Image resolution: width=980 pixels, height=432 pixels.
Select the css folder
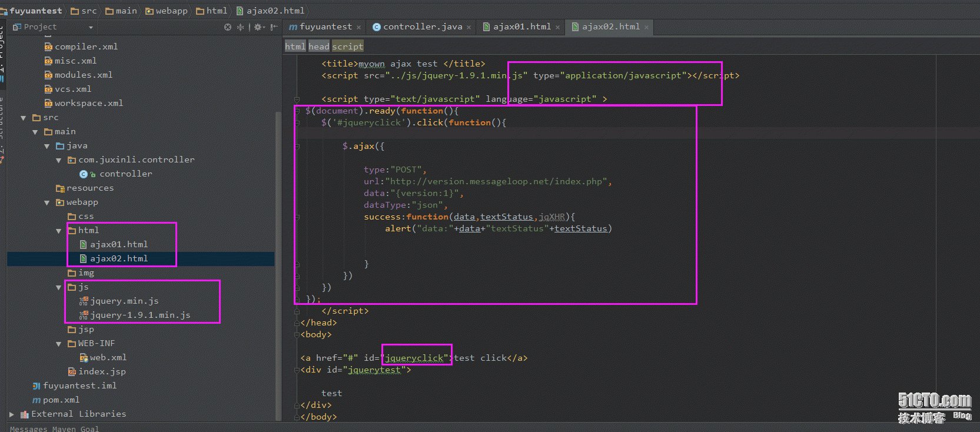pyautogui.click(x=81, y=216)
